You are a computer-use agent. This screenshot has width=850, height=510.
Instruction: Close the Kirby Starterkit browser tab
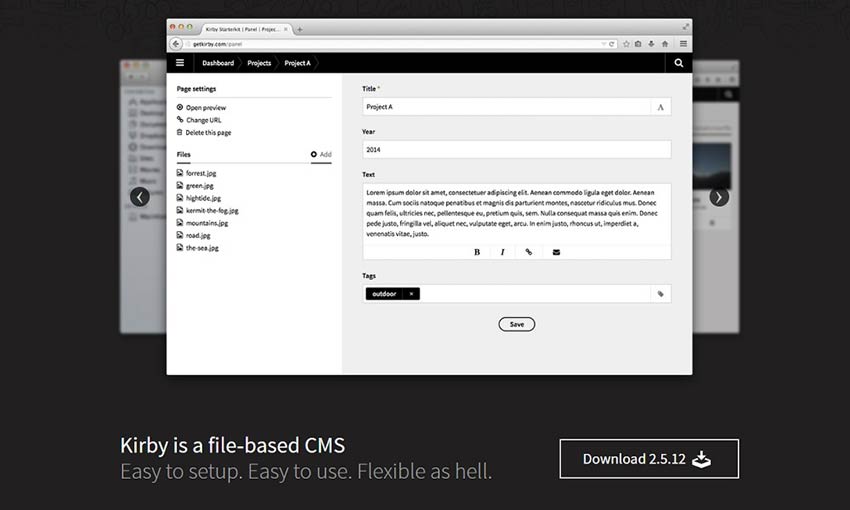[286, 29]
